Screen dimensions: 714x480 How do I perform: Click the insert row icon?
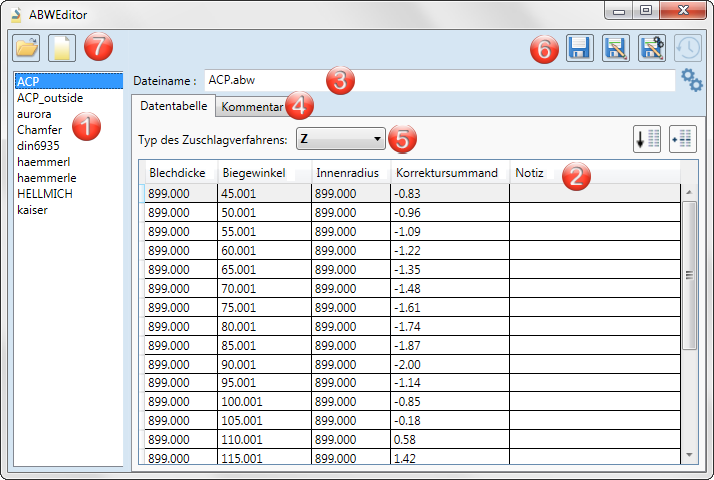pos(682,139)
